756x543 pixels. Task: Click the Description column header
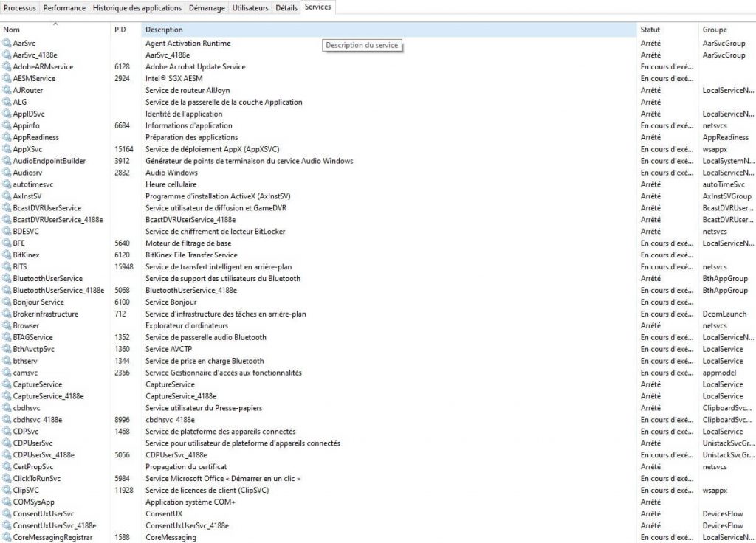click(x=164, y=30)
